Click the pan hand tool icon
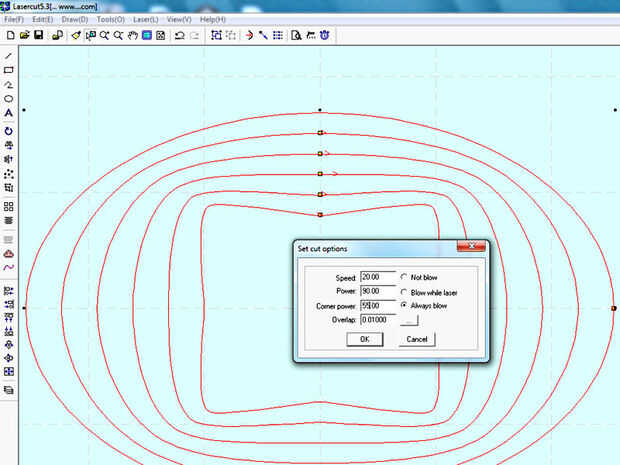Image resolution: width=620 pixels, height=465 pixels. pyautogui.click(x=132, y=36)
